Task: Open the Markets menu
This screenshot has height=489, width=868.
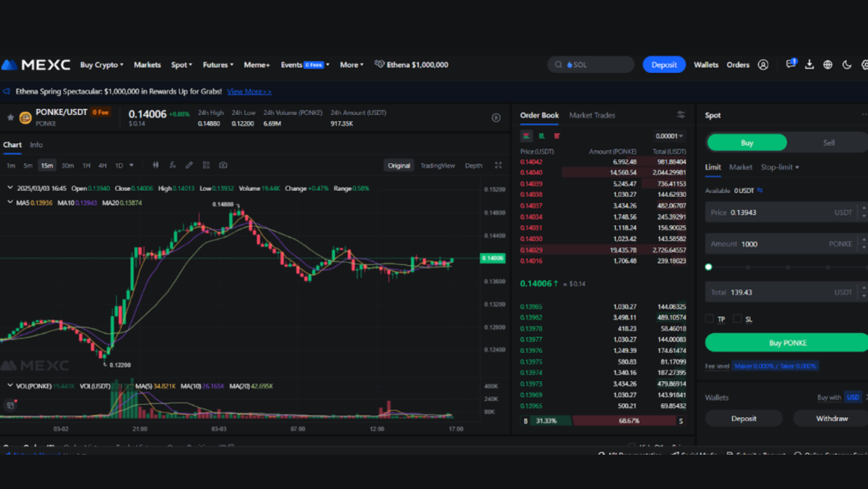Action: (x=147, y=64)
